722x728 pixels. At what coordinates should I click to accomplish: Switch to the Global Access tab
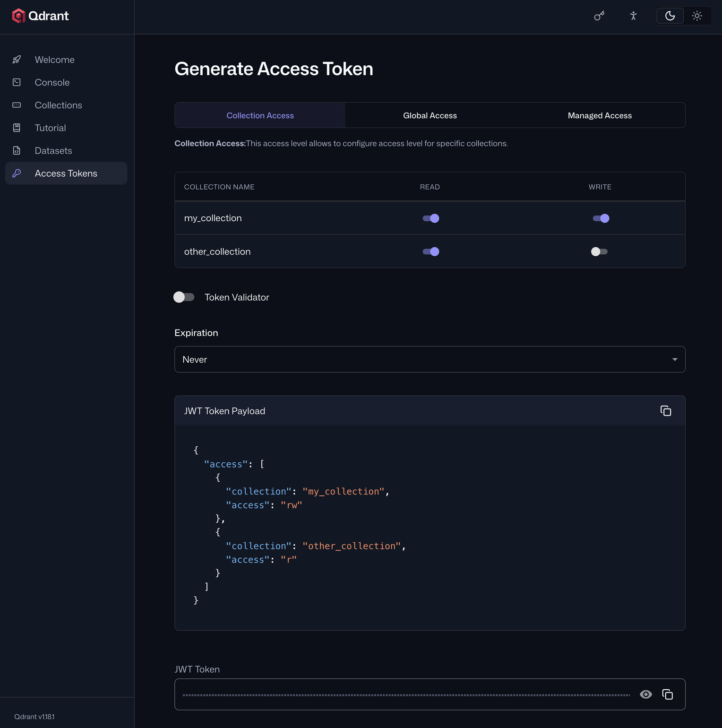430,115
